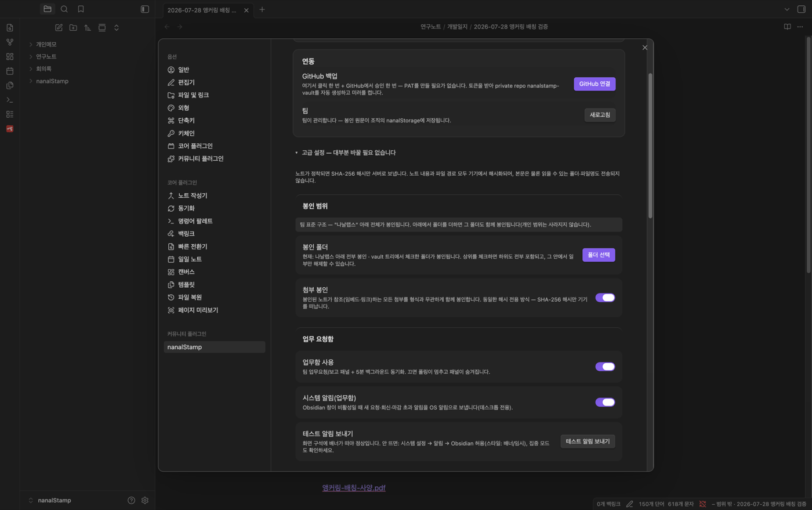
Task: Click the settings gear at bottom left
Action: point(145,500)
